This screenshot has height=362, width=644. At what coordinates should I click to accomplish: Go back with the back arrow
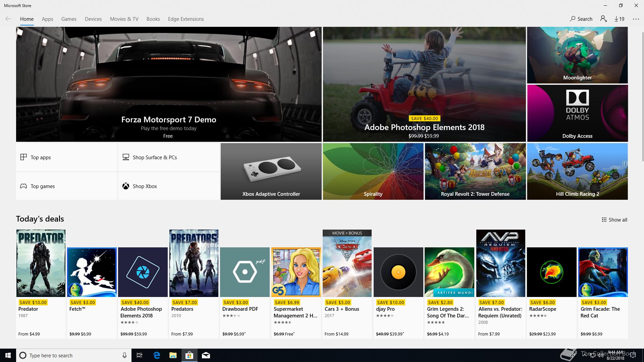8,19
